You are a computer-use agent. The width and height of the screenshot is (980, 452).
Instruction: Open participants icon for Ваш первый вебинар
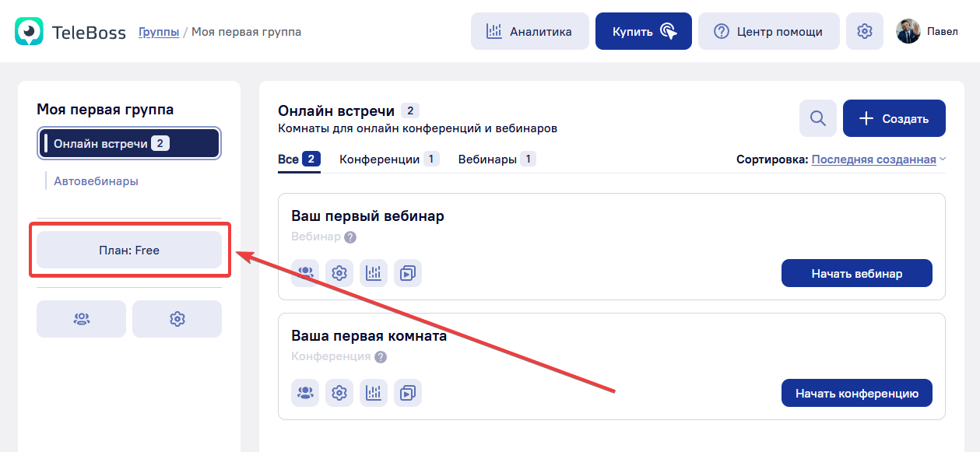(305, 273)
